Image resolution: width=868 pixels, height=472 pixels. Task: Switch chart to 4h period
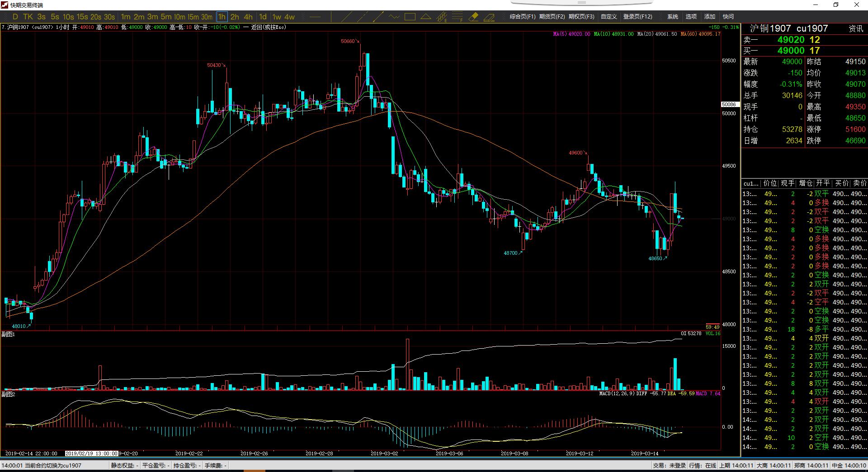[x=248, y=17]
